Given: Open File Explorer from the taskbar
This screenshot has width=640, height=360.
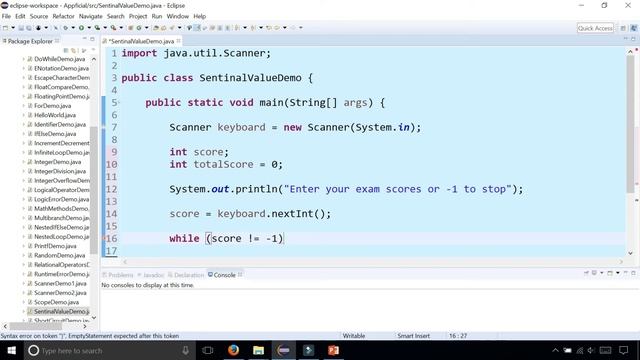Looking at the screenshot, I should [258, 350].
